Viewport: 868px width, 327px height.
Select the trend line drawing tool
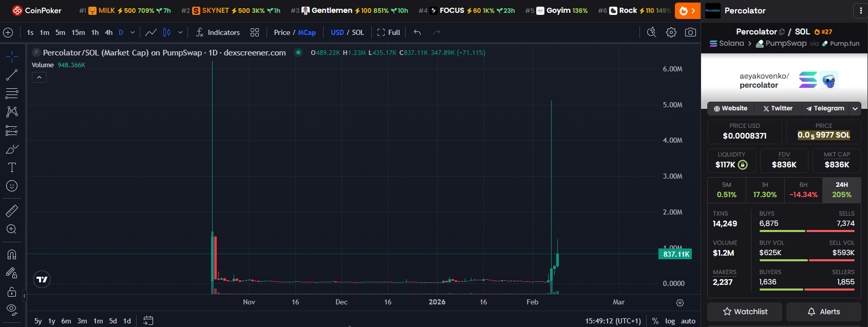[11, 75]
